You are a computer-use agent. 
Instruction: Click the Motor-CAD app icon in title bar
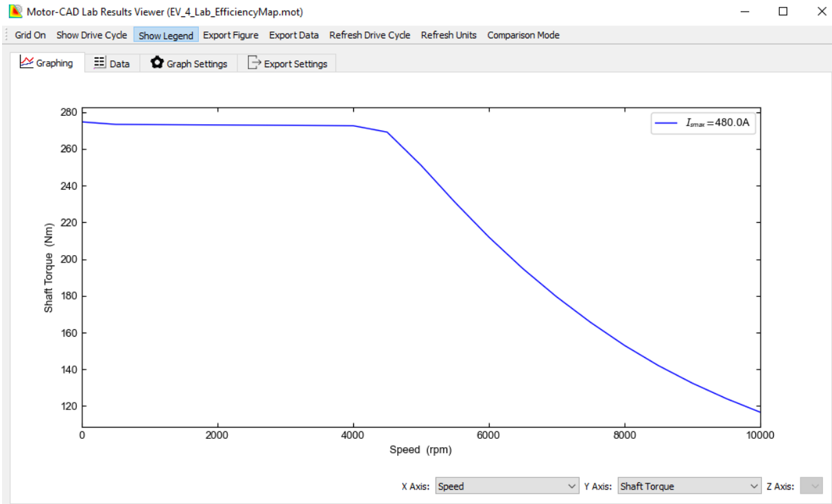(14, 12)
